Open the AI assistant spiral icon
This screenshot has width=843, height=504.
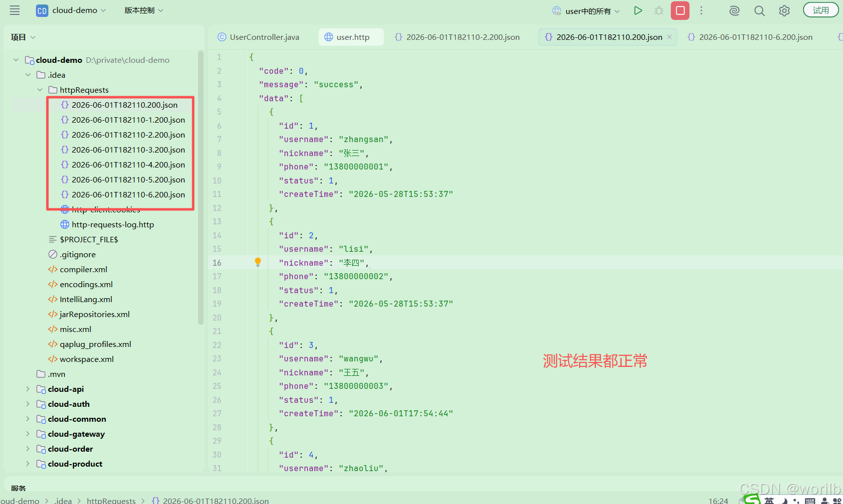point(734,10)
